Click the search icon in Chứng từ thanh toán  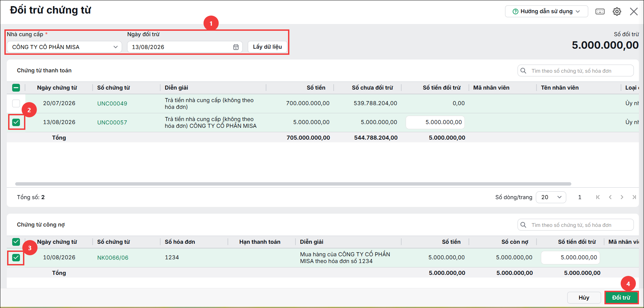(x=523, y=71)
